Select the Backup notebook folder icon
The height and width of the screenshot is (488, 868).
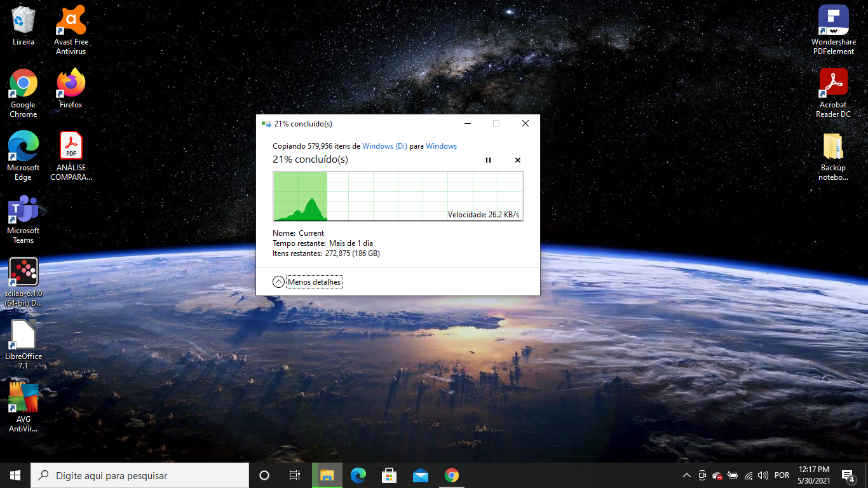coord(833,156)
